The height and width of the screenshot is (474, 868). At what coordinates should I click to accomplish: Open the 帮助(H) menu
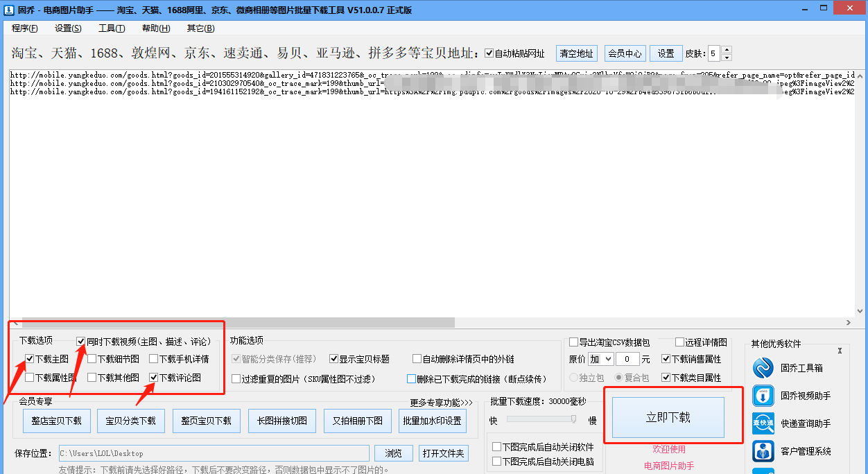(x=157, y=28)
